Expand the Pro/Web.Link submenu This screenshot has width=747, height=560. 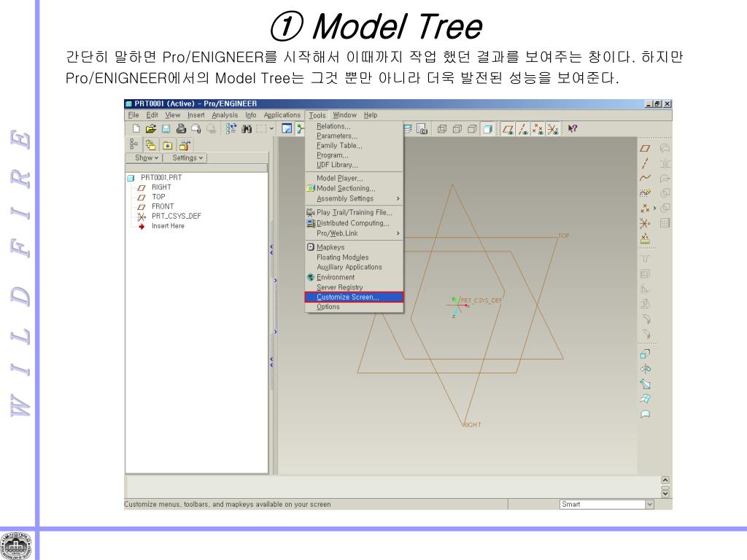pos(354,233)
